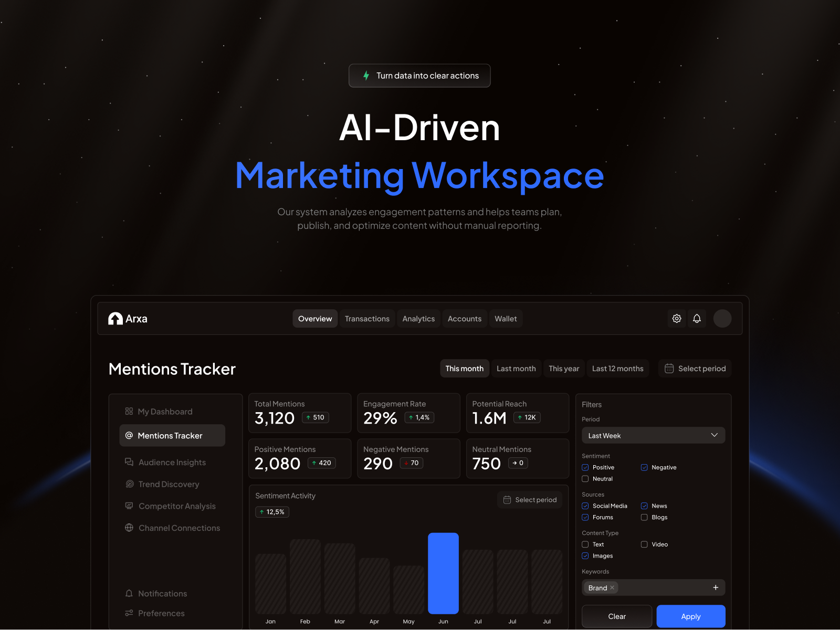This screenshot has height=630, width=840.
Task: Toggle the Images content type checkbox
Action: pos(585,556)
